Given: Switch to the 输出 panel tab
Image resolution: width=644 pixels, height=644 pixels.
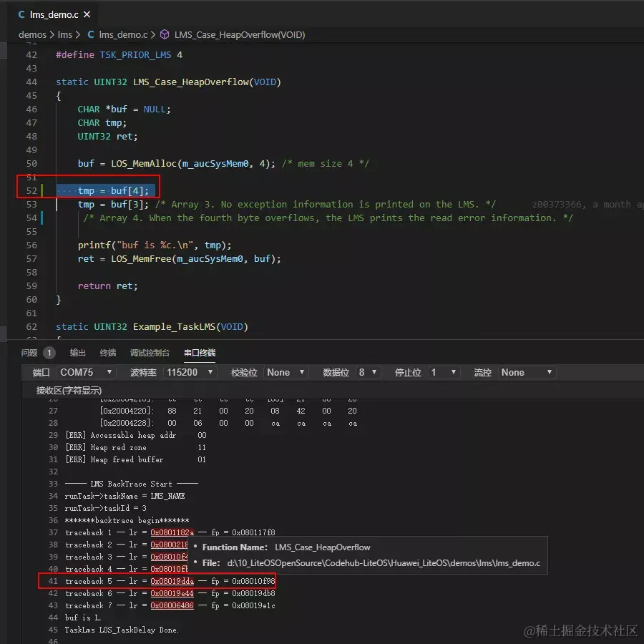Looking at the screenshot, I should point(77,353).
